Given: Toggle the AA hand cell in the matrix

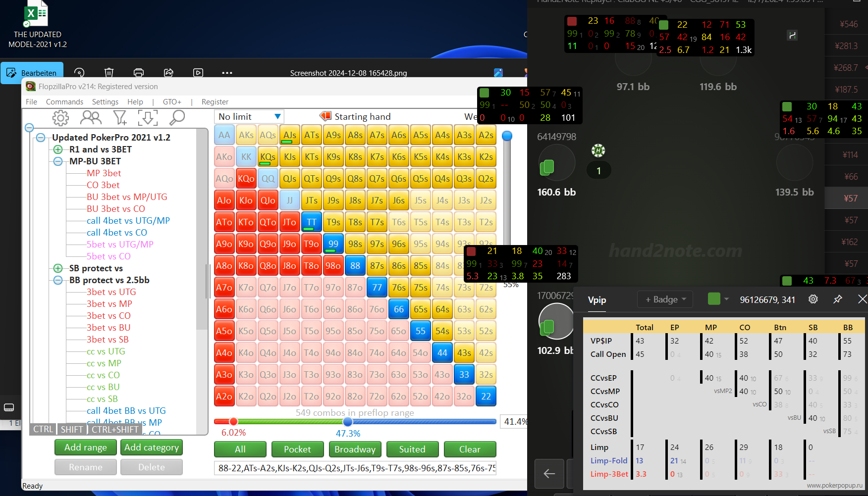Looking at the screenshot, I should pos(224,135).
